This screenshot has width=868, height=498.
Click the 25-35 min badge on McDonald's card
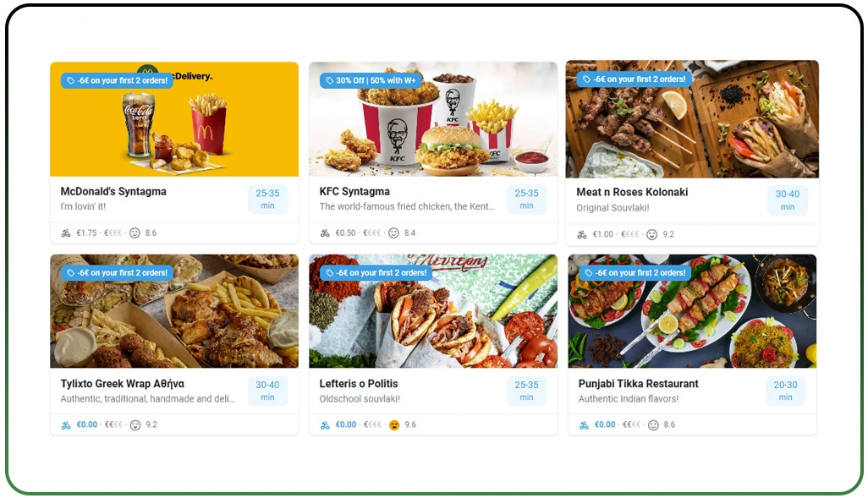coord(267,200)
